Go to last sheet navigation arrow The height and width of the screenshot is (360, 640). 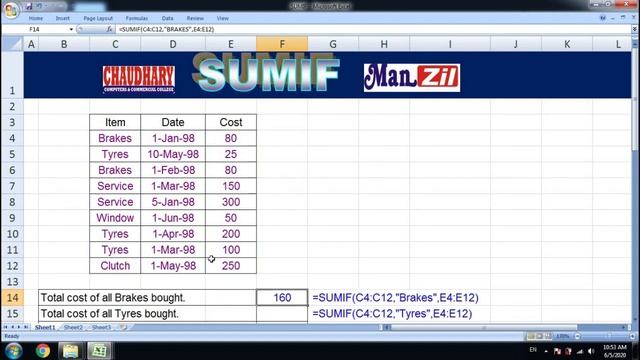25,327
